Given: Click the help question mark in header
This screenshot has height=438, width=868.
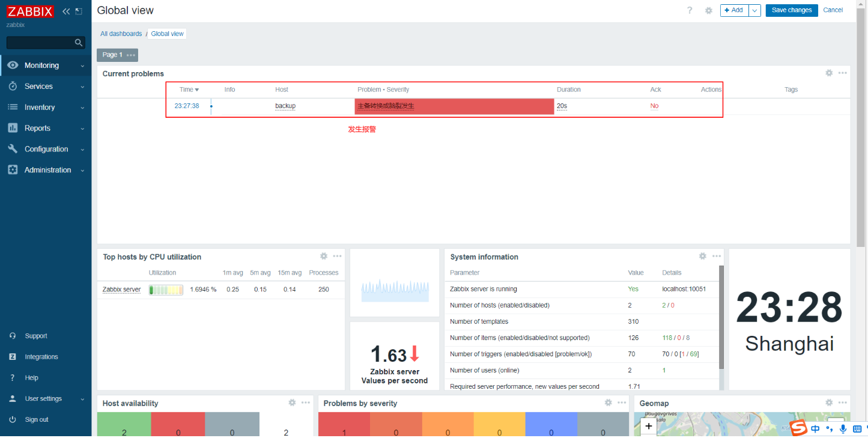Looking at the screenshot, I should [690, 10].
